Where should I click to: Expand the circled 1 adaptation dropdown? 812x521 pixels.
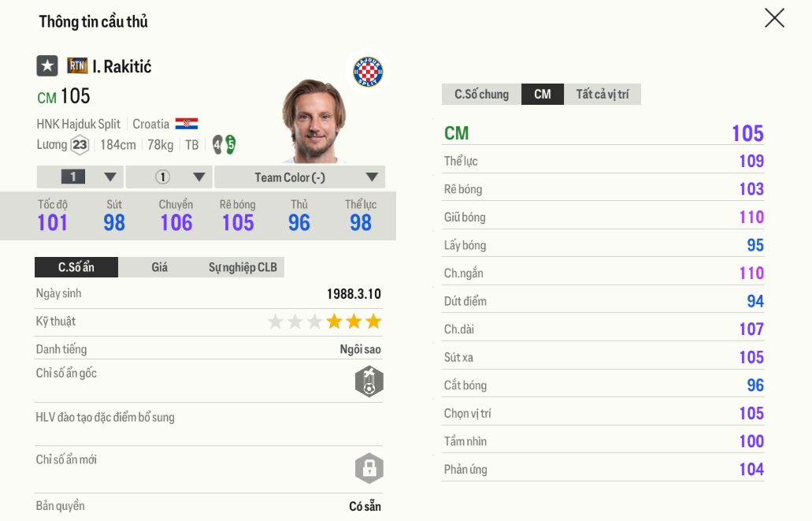169,177
